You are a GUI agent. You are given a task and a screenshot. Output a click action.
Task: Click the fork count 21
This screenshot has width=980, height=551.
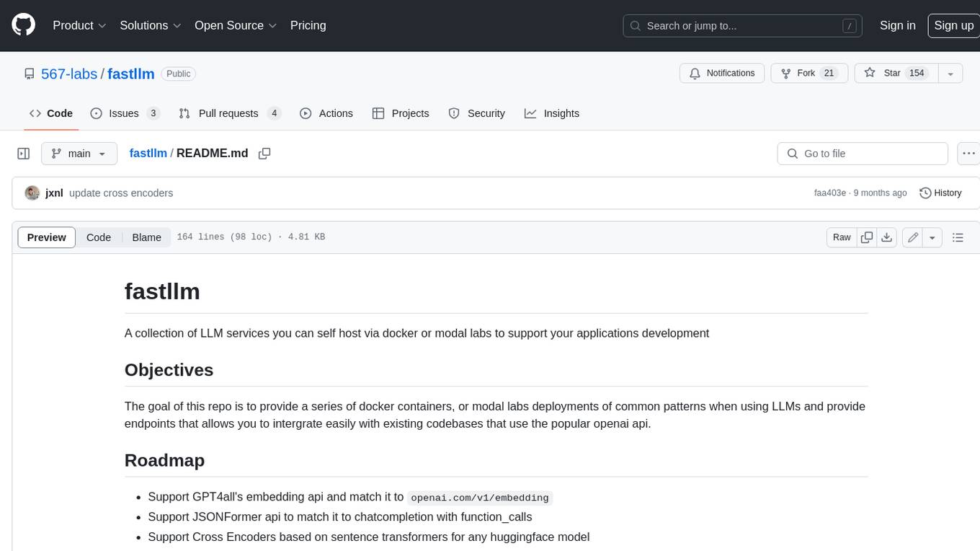click(829, 73)
